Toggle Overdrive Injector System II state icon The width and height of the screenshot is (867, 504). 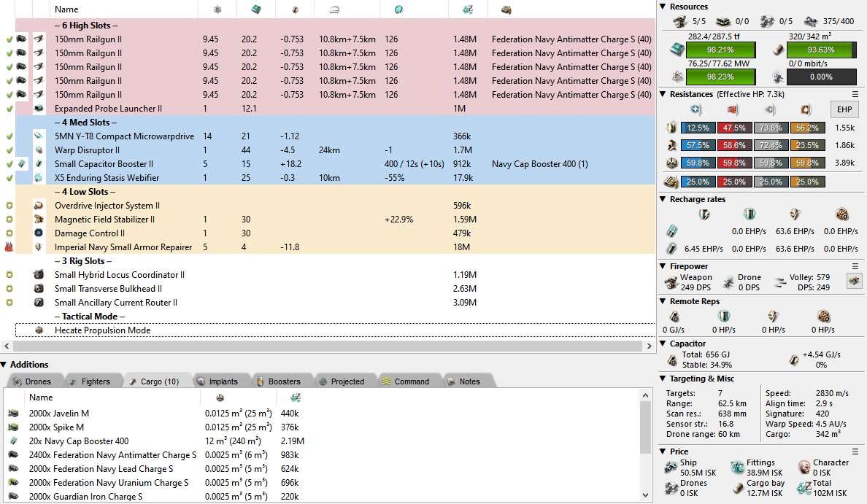[x=9, y=206]
